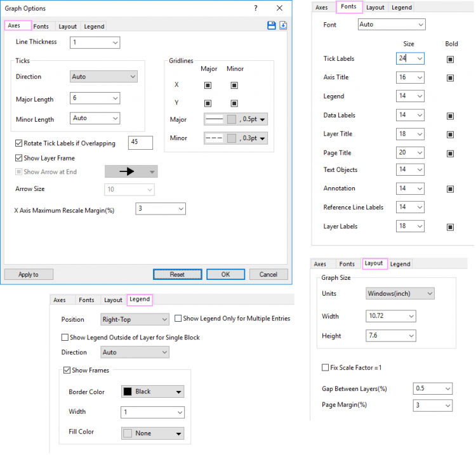This screenshot has width=476, height=455.
Task: Open the Ticks Direction dropdown
Action: 103,77
